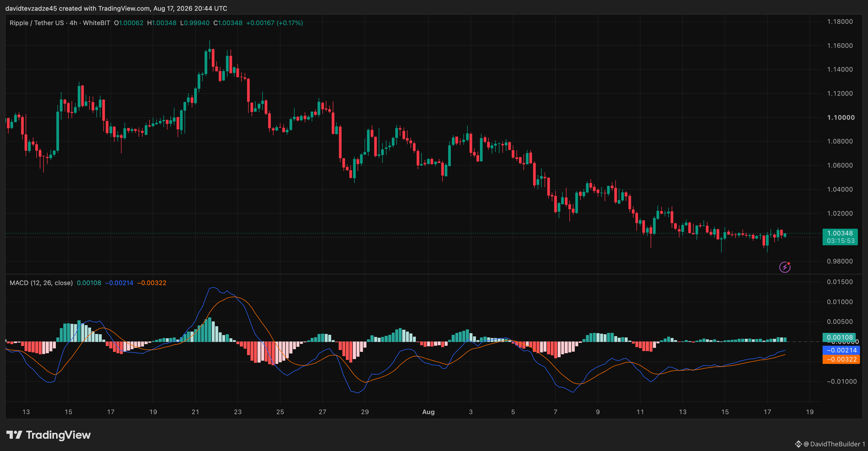Click the 1.18000 price axis label
Screen dimensions: 868x451
[840, 22]
